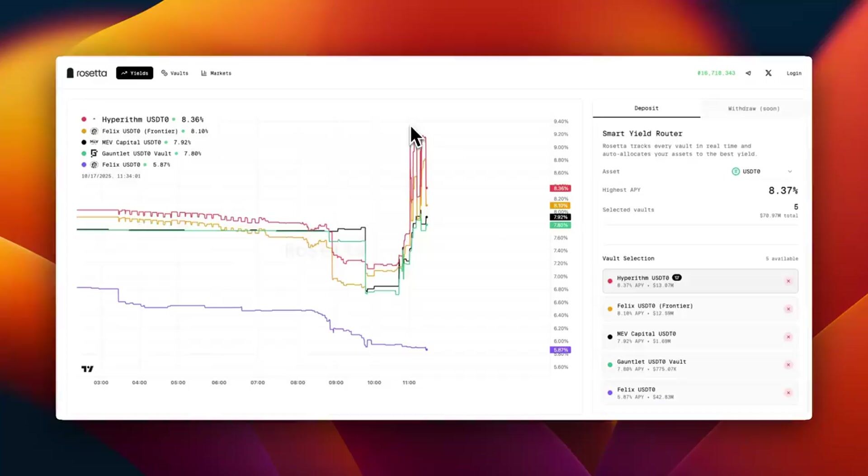The height and width of the screenshot is (476, 868).
Task: Toggle the Felix USDT0 $42.83M vault card
Action: pos(700,393)
